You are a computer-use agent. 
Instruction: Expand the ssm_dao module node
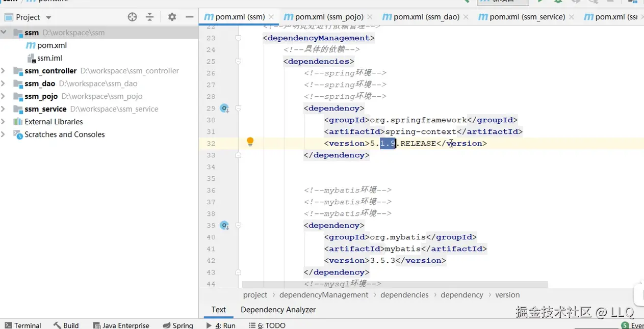[4, 84]
